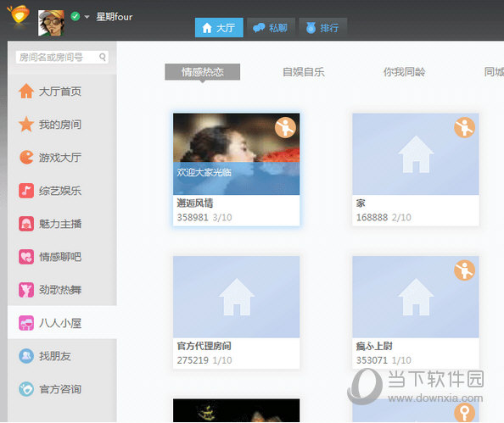Click the 找朋友 friends icon
This screenshot has width=504, height=423.
coord(26,356)
